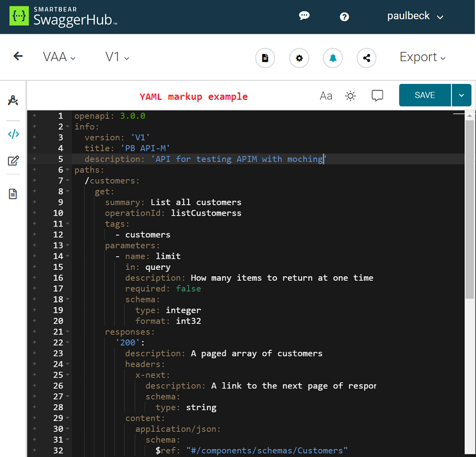
Task: Add comment with plus on line 5
Action: pyautogui.click(x=34, y=159)
